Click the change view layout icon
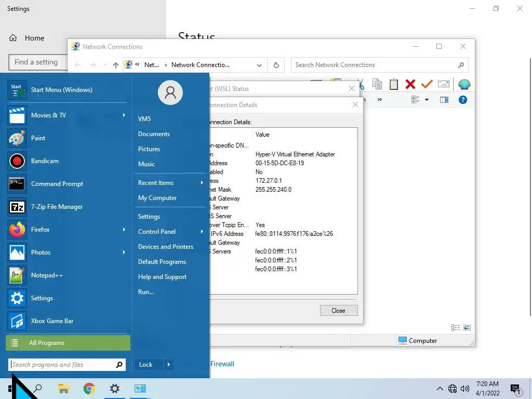532x399 pixels. [415, 100]
